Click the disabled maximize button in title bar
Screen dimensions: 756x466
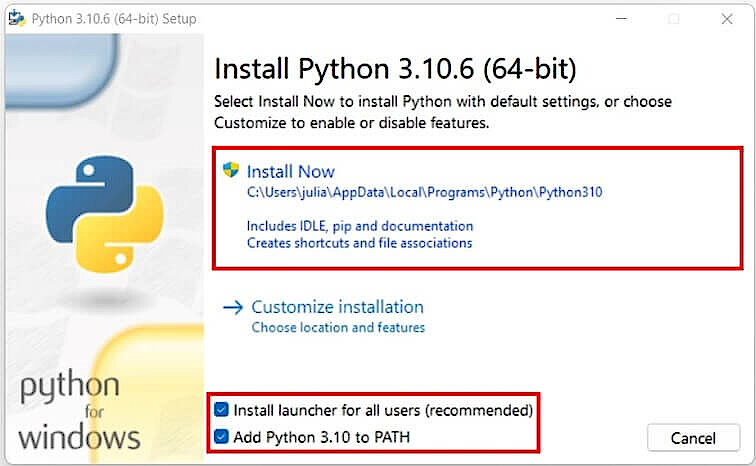(x=673, y=19)
